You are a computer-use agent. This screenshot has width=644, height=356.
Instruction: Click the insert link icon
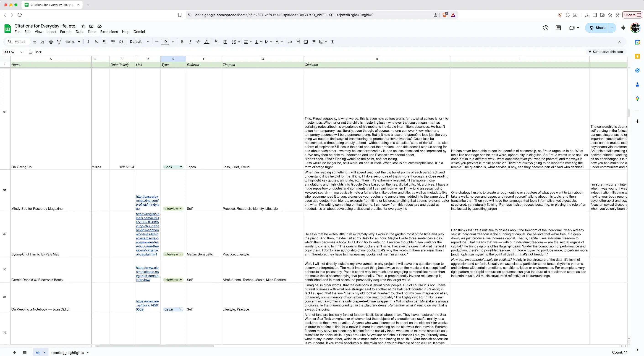click(290, 42)
